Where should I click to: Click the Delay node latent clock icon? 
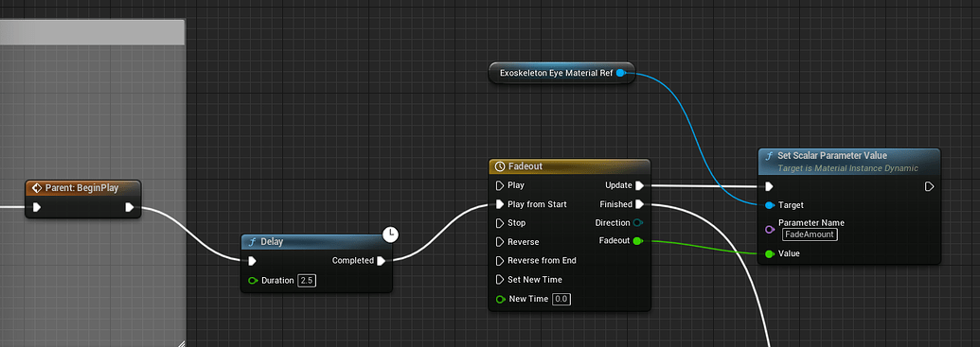point(390,234)
